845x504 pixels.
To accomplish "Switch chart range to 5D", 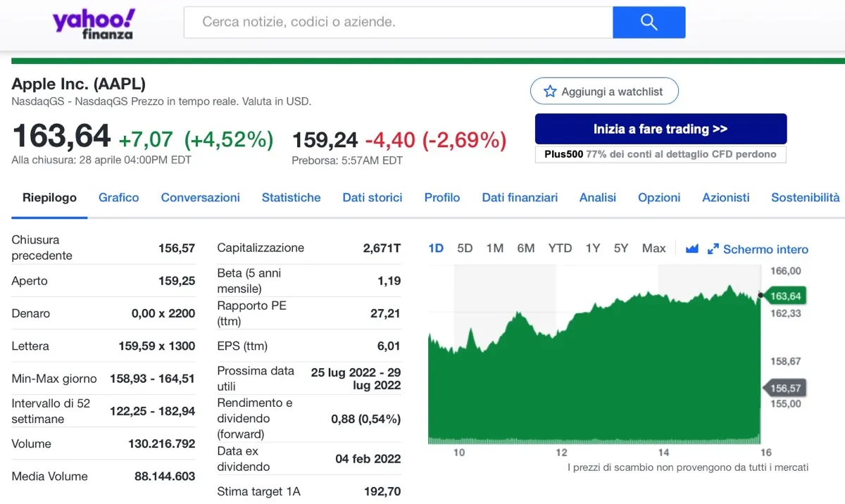I will click(x=465, y=248).
